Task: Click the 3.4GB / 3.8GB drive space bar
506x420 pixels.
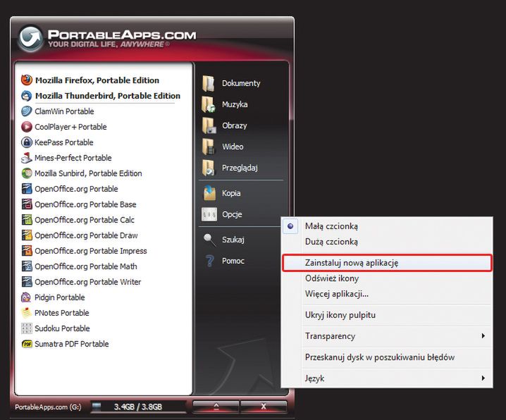Action: coord(138,407)
